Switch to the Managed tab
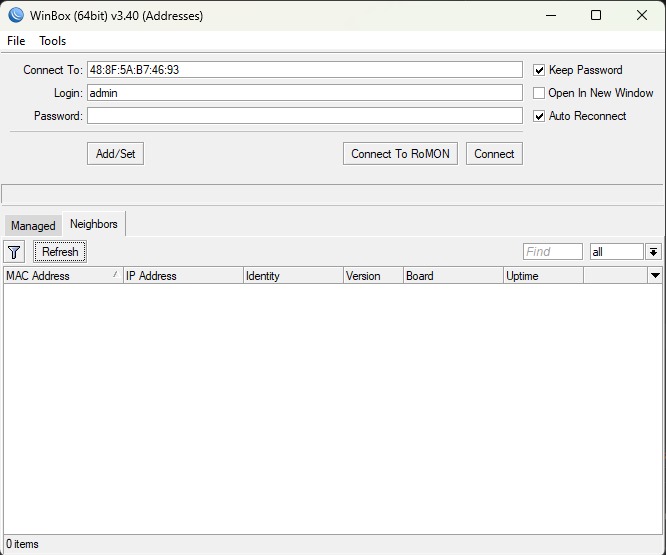Viewport: 666px width, 555px height. [x=33, y=225]
